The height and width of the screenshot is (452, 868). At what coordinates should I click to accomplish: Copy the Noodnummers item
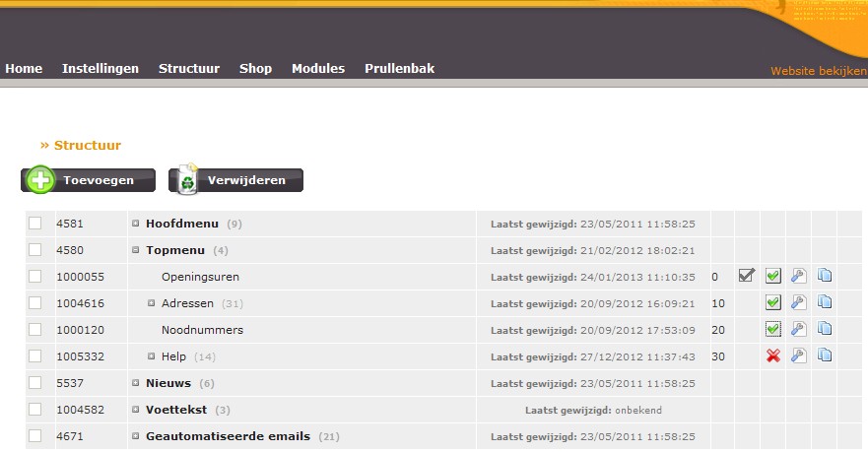(825, 328)
